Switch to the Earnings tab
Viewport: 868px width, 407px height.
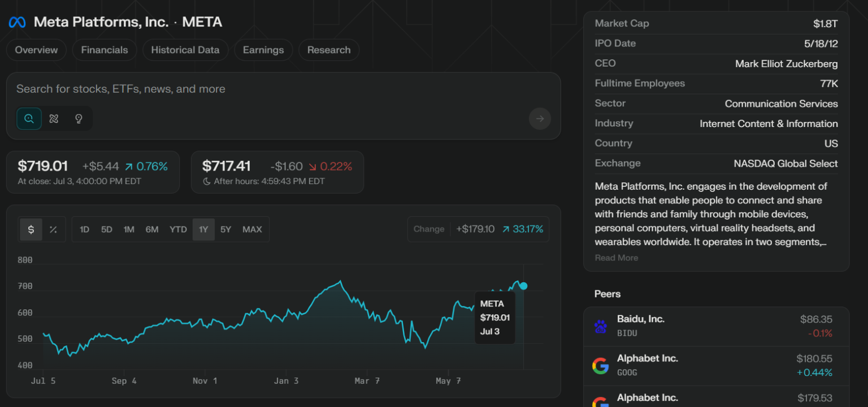pos(263,50)
